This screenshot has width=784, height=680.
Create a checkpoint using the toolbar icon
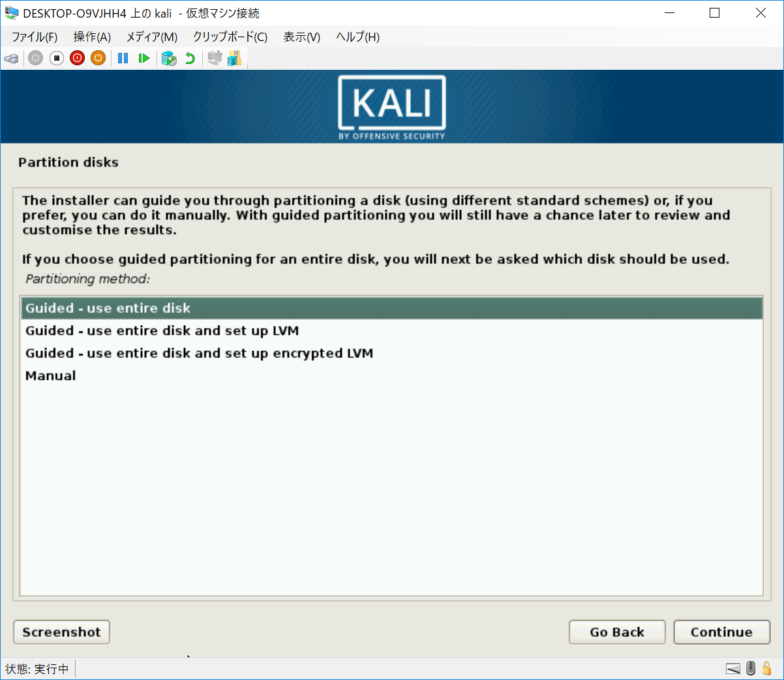169,59
